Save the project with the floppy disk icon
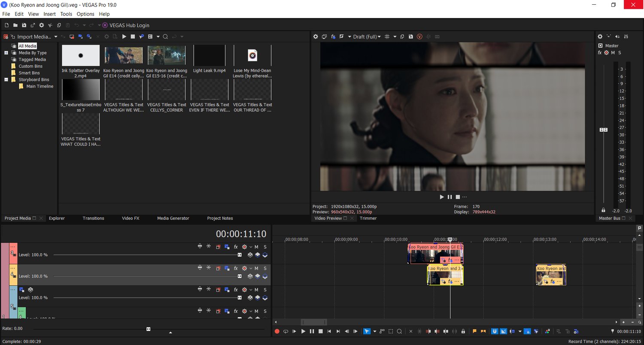 click(24, 25)
